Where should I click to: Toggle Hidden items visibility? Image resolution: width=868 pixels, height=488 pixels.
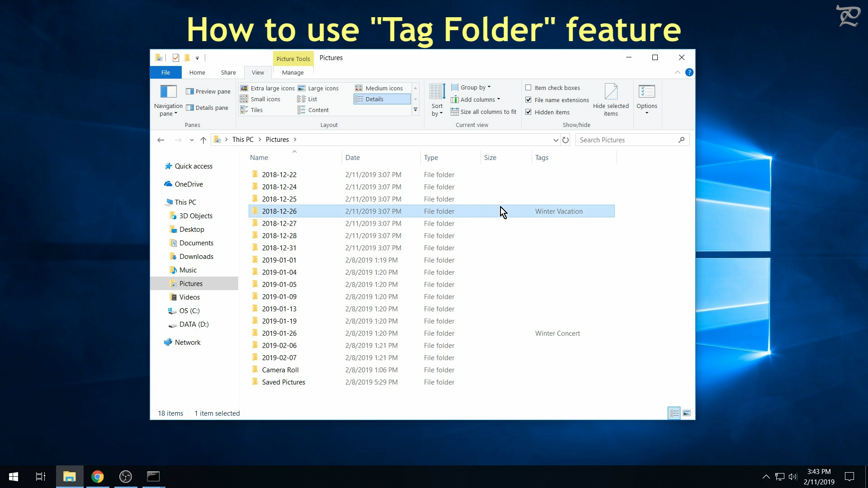pyautogui.click(x=528, y=112)
